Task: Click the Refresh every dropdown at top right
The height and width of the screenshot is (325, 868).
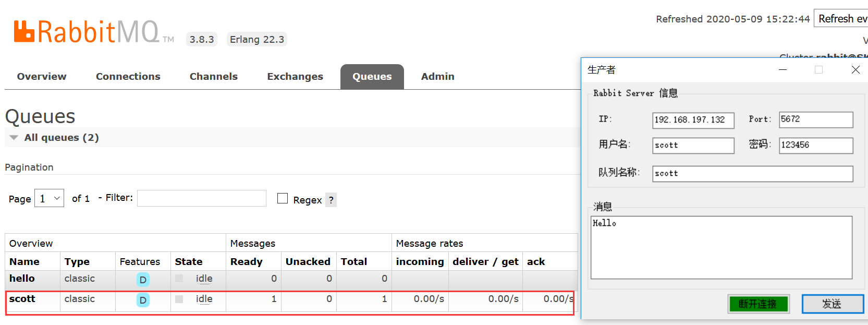Action: click(841, 18)
